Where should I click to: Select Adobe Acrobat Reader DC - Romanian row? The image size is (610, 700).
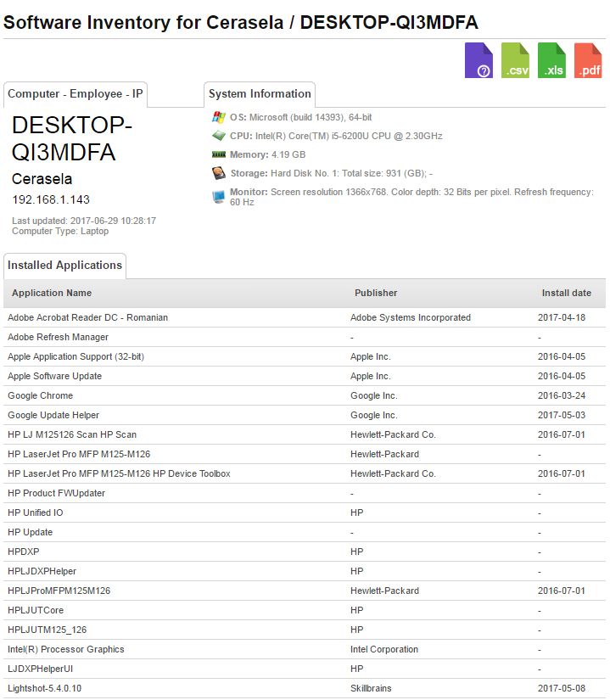click(x=305, y=317)
